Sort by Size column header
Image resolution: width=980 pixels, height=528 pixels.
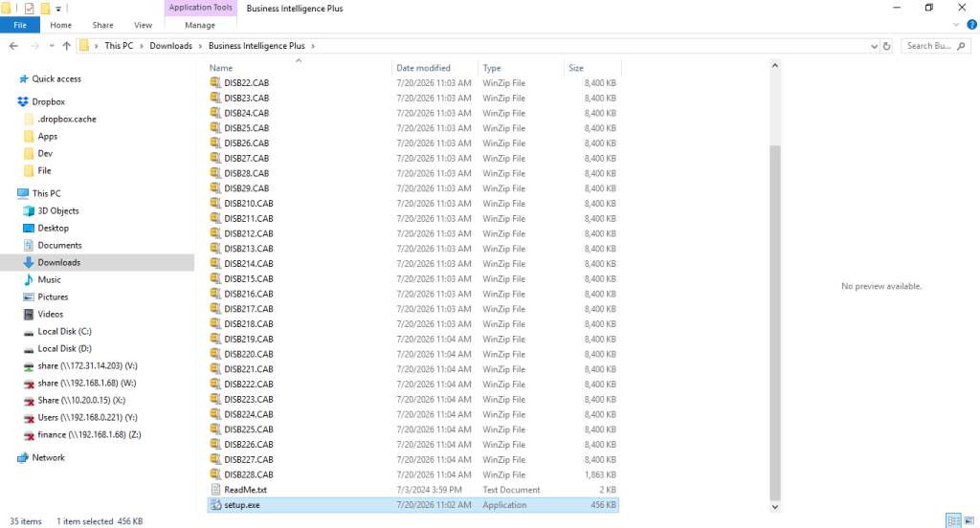tap(592, 68)
